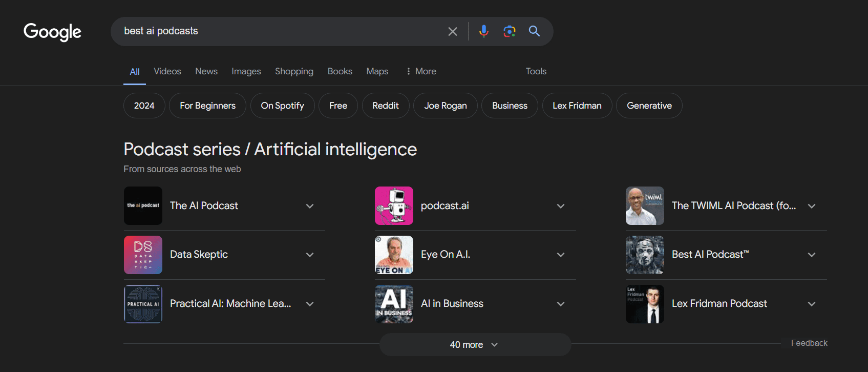
Task: Choose the Lex Fridman chip
Action: tap(577, 106)
